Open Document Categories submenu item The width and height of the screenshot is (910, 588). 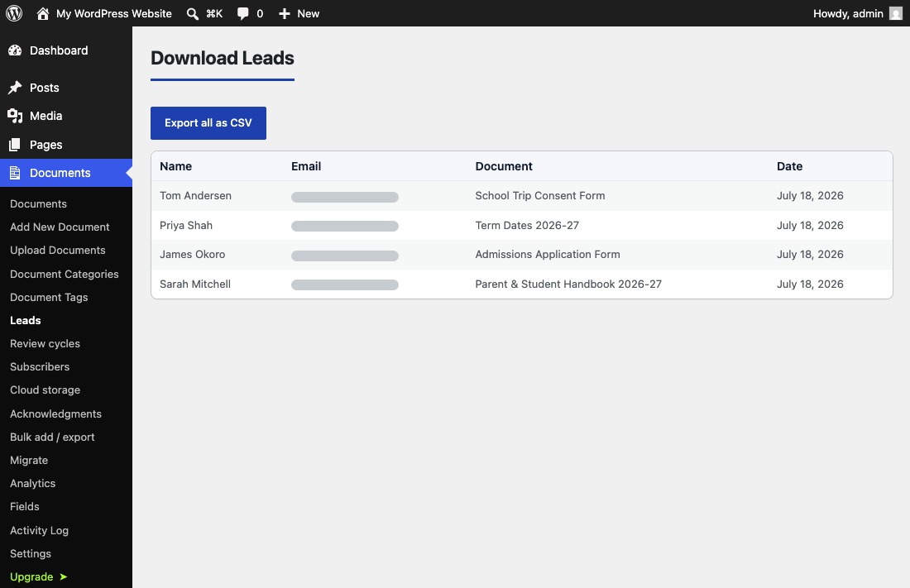coord(65,274)
